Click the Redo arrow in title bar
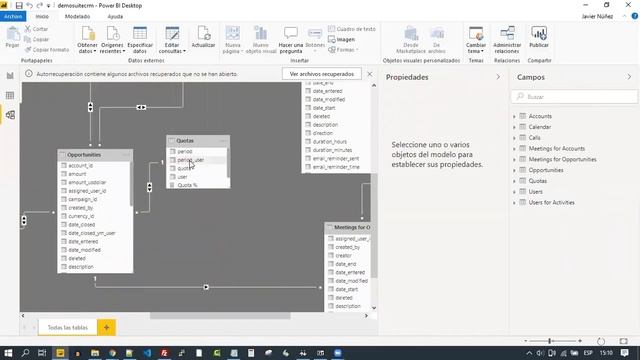Viewport: 640px width, 360px height. pyautogui.click(x=40, y=6)
